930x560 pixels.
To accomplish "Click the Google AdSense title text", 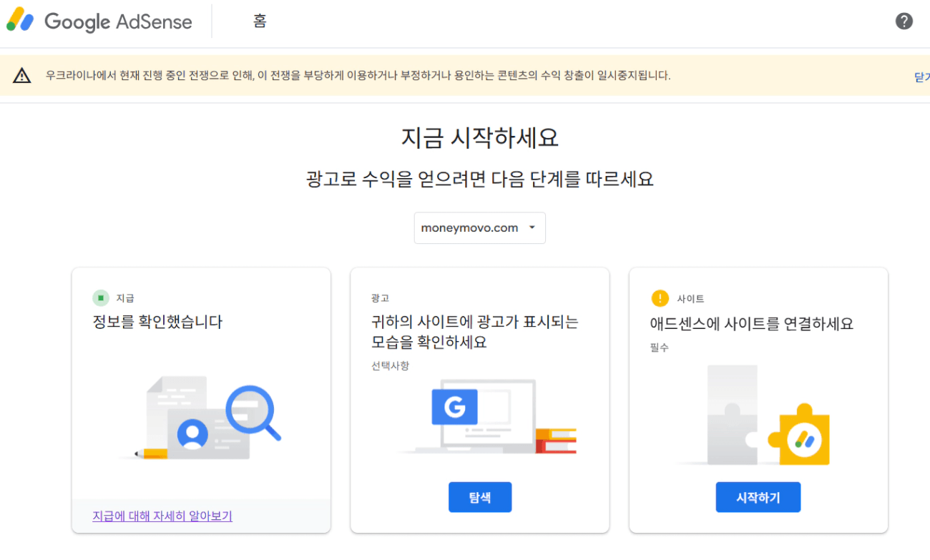I will [x=118, y=21].
